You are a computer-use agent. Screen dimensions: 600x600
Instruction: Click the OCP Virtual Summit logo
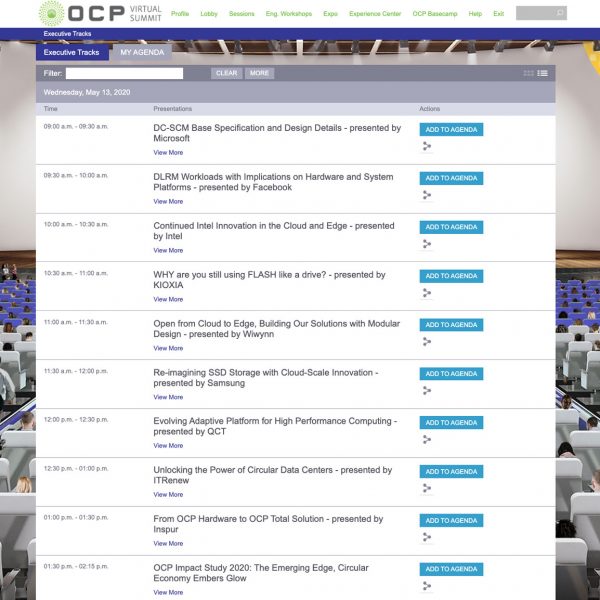point(99,13)
